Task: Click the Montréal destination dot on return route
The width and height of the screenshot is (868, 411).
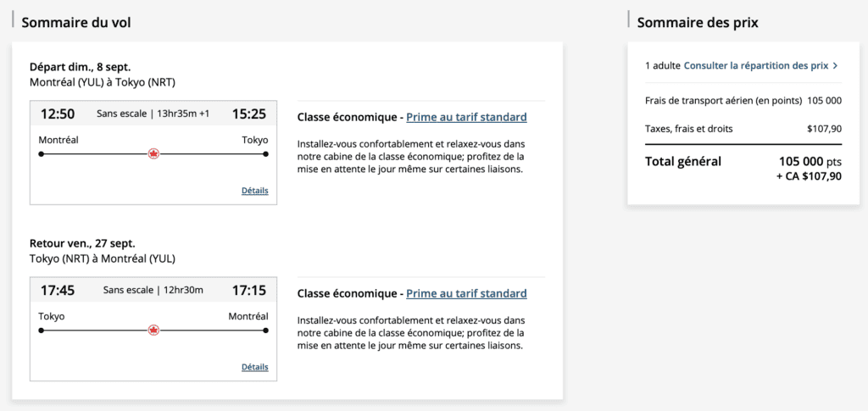Action: (x=266, y=330)
